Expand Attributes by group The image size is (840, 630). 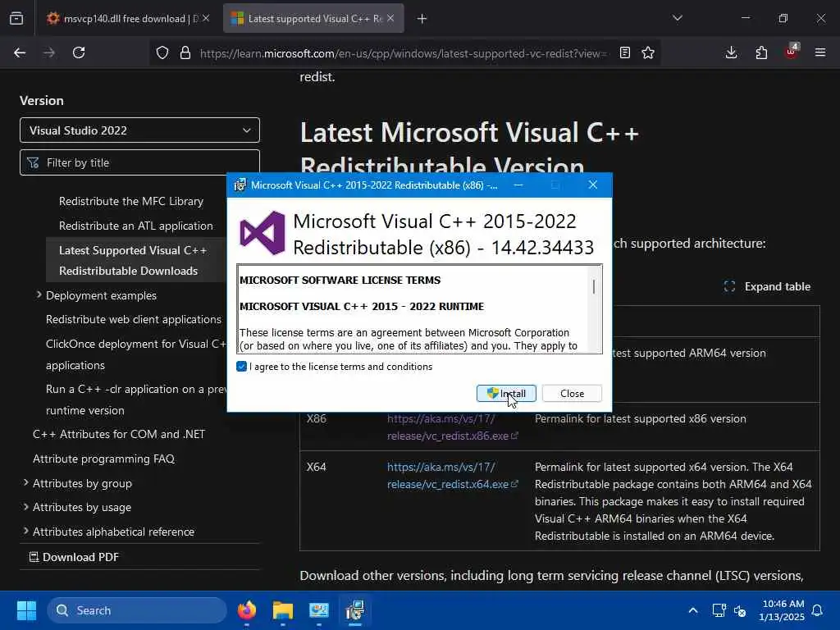pos(25,482)
